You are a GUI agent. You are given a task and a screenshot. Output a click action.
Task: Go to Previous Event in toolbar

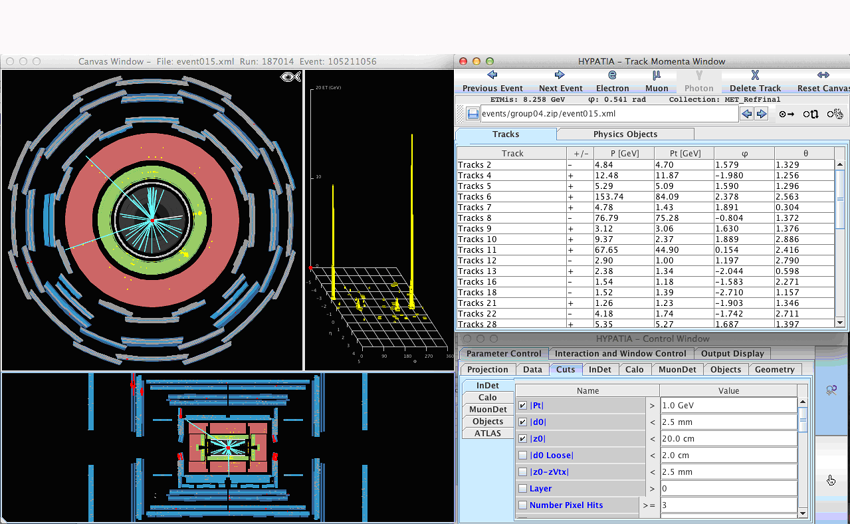492,81
